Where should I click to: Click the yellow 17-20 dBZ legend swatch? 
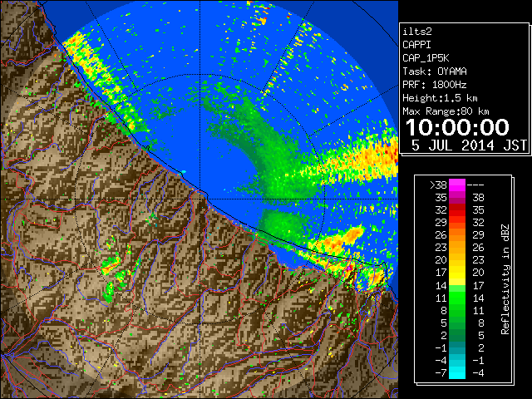tap(457, 273)
